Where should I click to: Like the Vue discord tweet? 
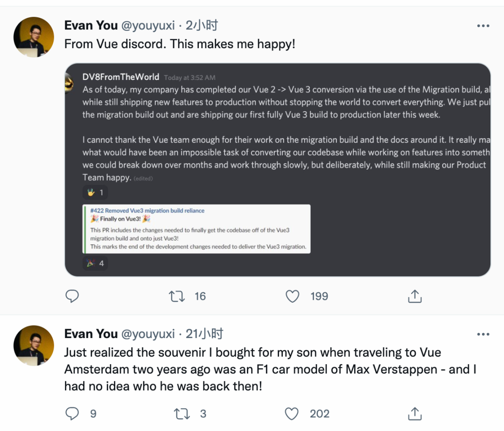point(293,296)
